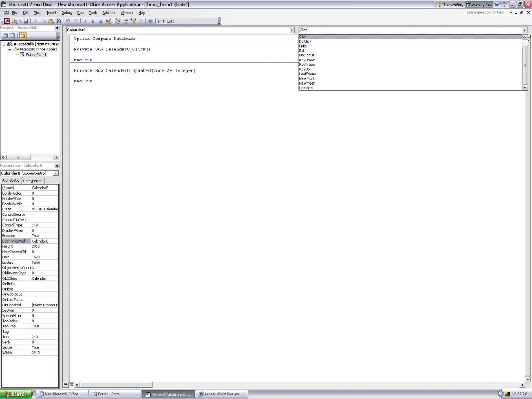Click the Procedure View button at bottom-left

(66, 384)
